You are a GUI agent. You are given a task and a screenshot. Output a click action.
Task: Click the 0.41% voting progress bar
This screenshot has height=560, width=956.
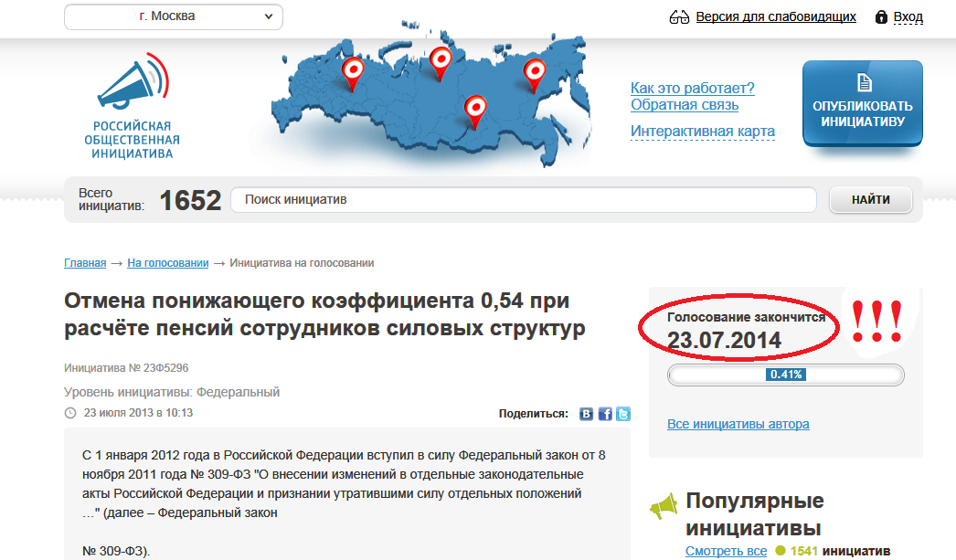[786, 375]
